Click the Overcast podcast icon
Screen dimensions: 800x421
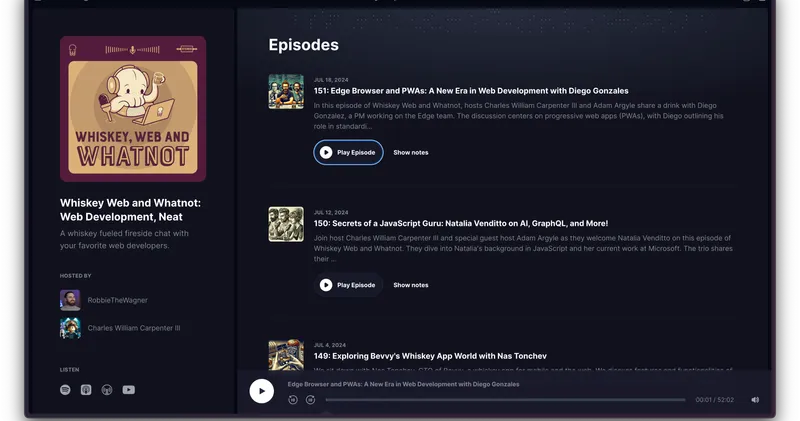point(107,390)
